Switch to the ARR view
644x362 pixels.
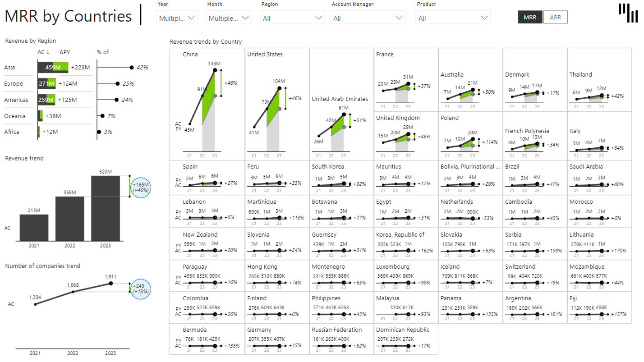(x=556, y=17)
